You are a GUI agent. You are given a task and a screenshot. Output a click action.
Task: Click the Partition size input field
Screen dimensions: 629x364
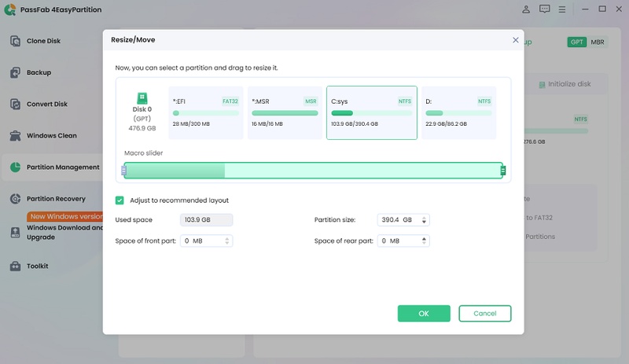(x=403, y=220)
